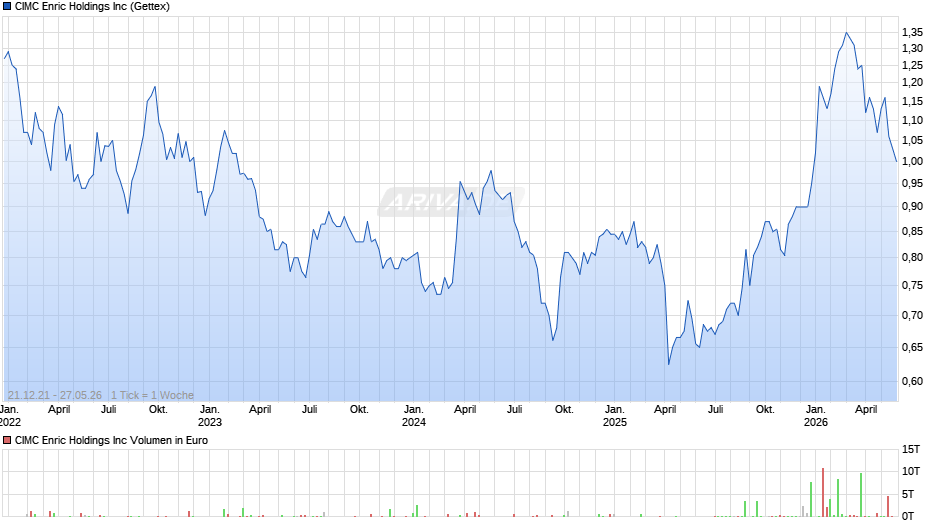940x526 pixels.
Task: Click the 0,95 price axis label
Action: (x=912, y=184)
